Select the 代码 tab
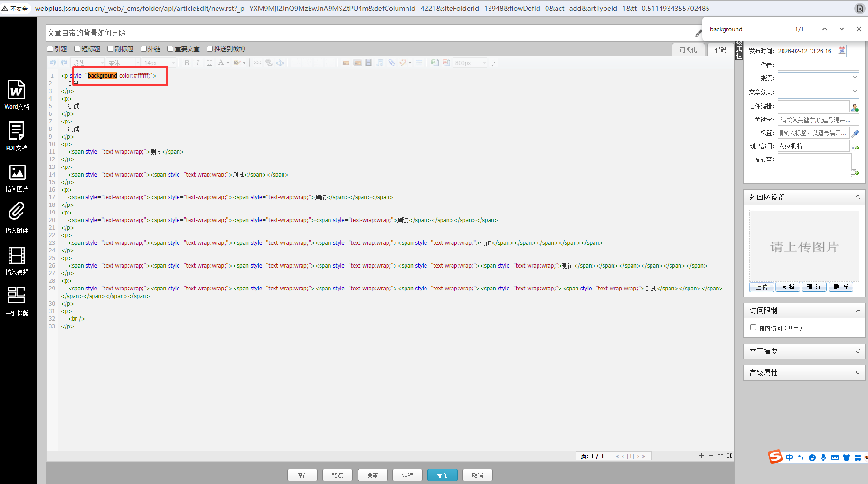Screen dimensions: 868x484 pos(720,50)
